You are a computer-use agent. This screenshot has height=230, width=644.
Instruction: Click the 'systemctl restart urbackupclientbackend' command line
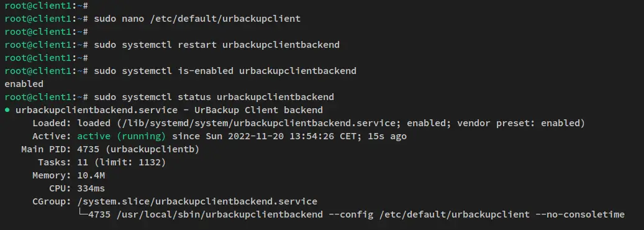pos(217,45)
